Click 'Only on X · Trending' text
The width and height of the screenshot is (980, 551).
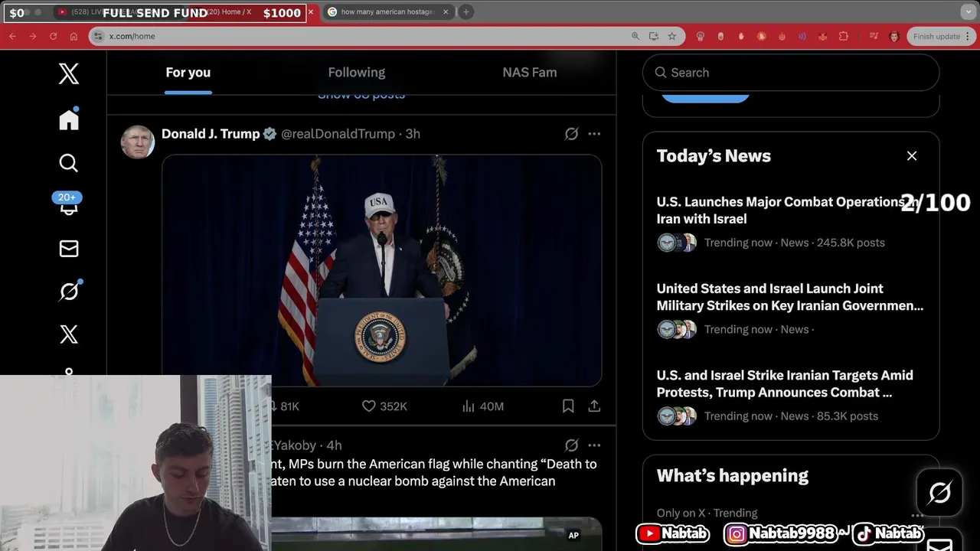pyautogui.click(x=707, y=513)
